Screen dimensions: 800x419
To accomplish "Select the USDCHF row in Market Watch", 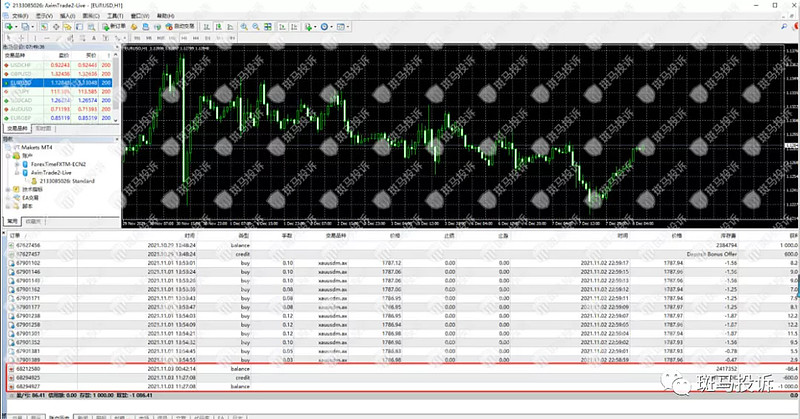I will tap(57, 65).
